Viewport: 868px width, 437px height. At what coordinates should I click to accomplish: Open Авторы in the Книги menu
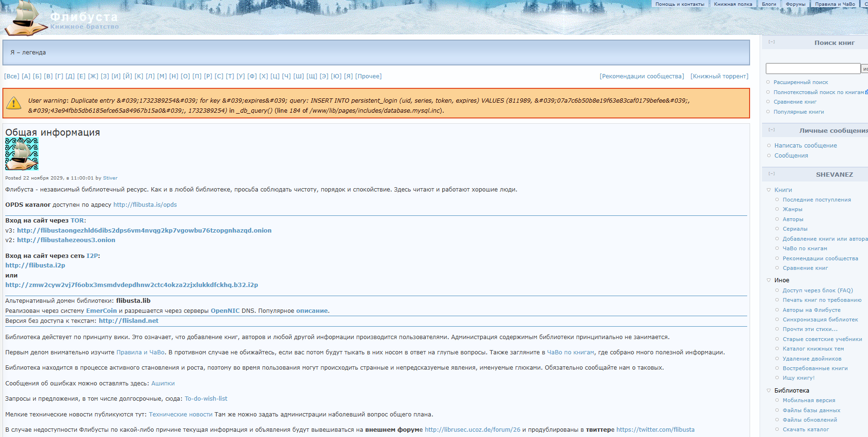(793, 219)
